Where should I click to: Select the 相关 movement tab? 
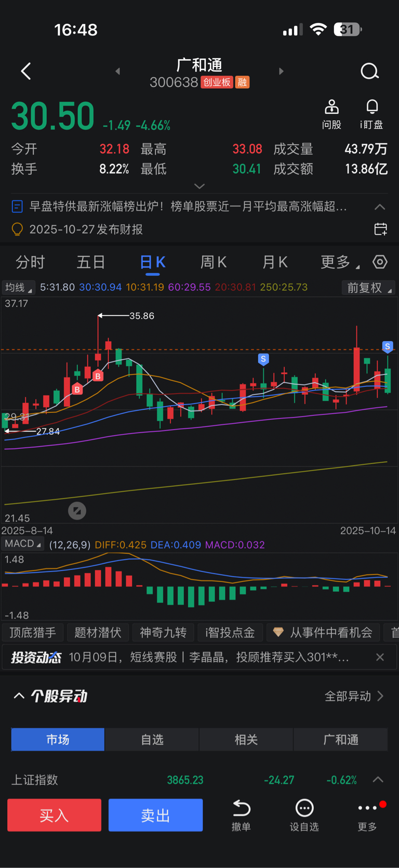246,740
